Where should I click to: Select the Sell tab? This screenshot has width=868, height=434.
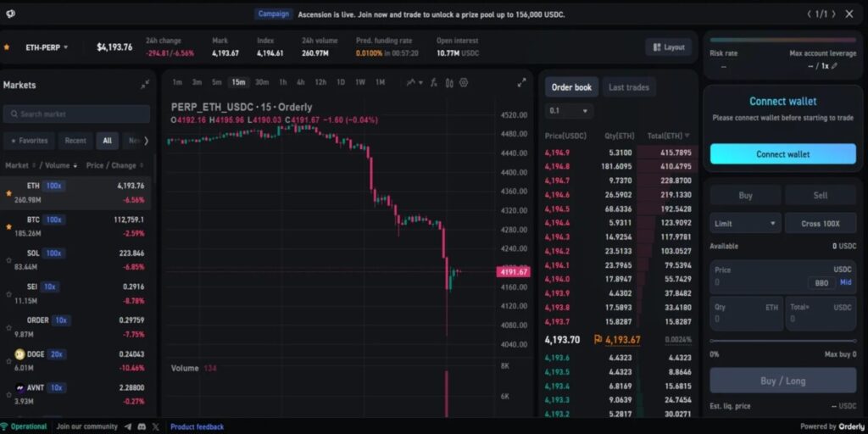pyautogui.click(x=820, y=195)
